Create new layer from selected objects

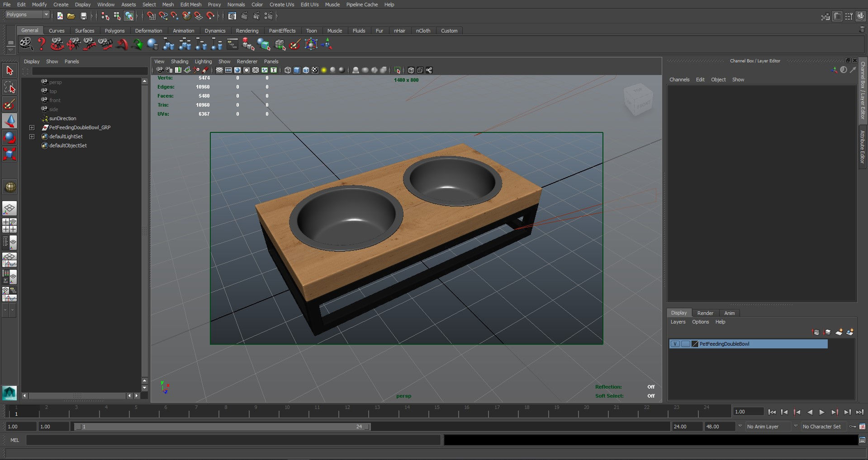click(850, 332)
